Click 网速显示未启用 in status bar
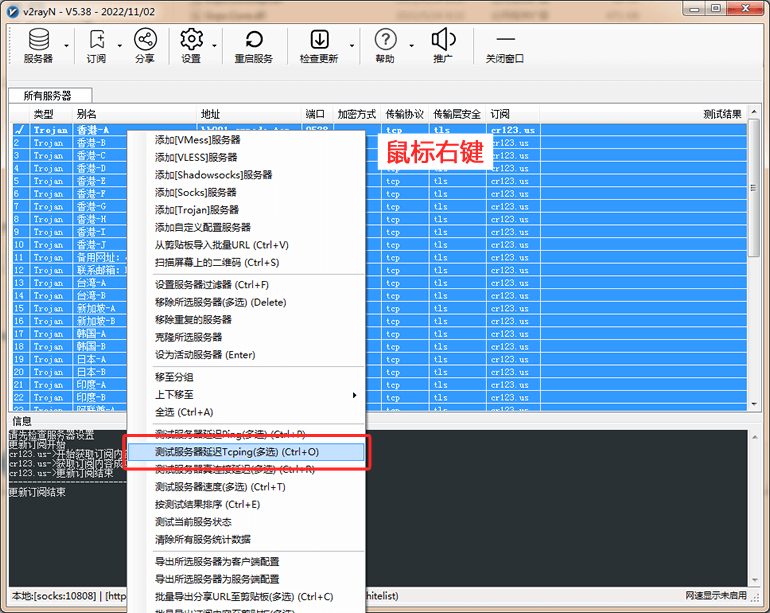The image size is (770, 613). (x=715, y=595)
